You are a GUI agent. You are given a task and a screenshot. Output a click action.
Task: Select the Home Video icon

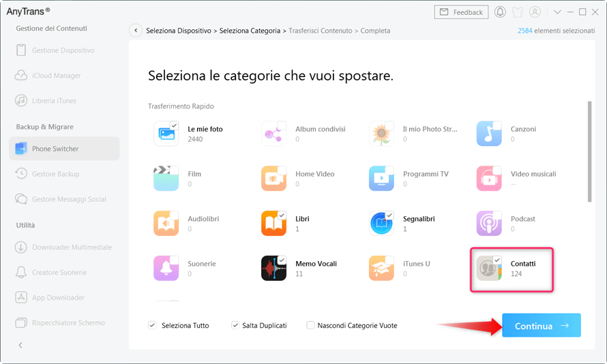tap(273, 179)
